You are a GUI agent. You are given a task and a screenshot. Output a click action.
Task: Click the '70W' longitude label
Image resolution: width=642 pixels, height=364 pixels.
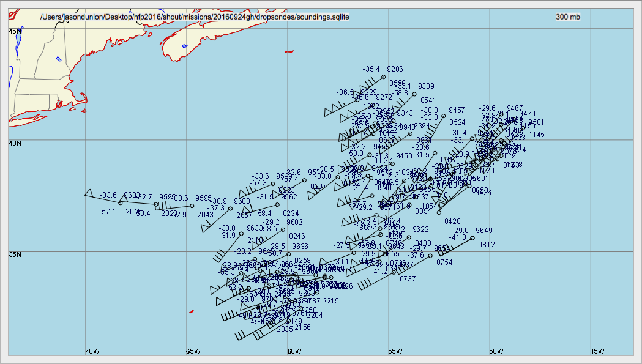point(92,351)
